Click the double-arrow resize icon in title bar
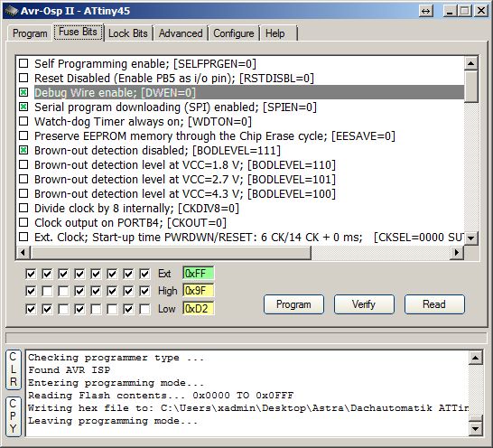493x448 pixels. coord(425,11)
